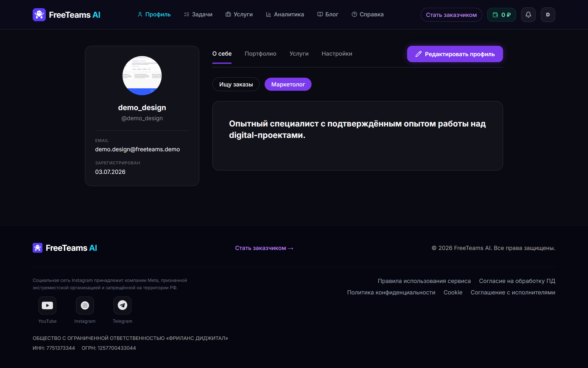Image resolution: width=588 pixels, height=368 pixels.
Task: Open the Instagram social icon
Action: coord(85,305)
